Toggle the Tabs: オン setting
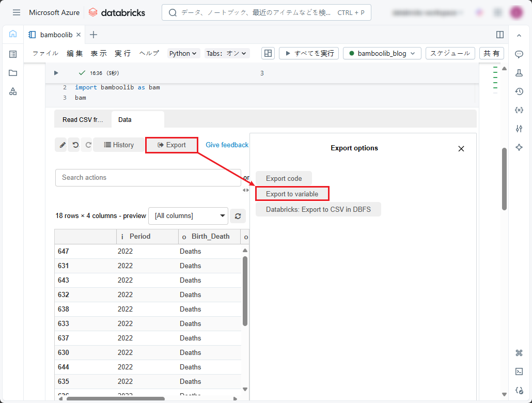Viewport: 532px width, 403px height. [x=227, y=53]
